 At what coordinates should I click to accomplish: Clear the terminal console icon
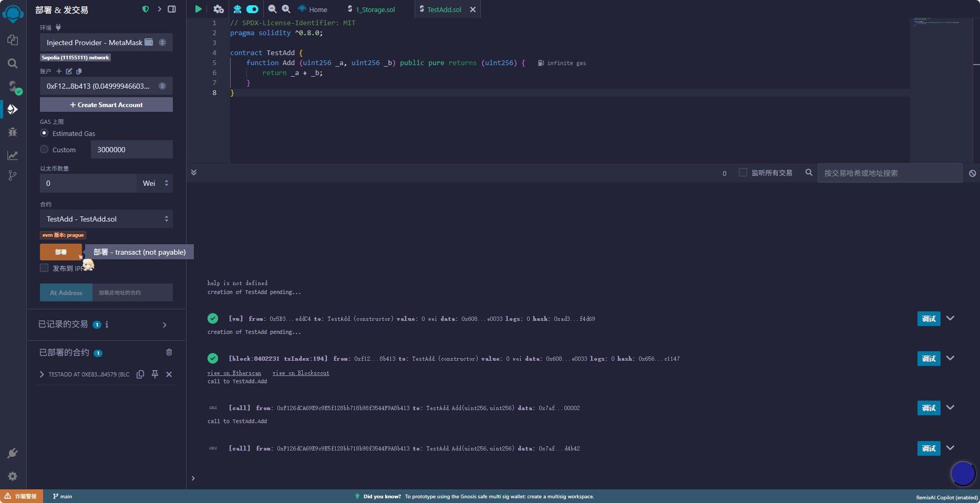972,173
